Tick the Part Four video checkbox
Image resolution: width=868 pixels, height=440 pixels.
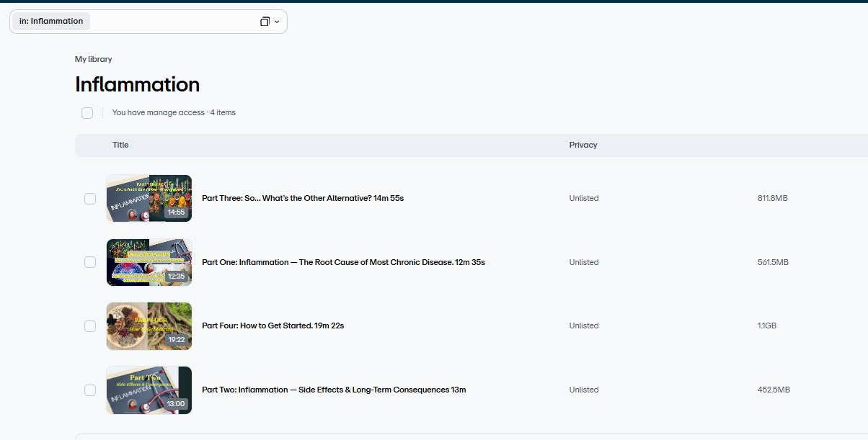point(90,326)
